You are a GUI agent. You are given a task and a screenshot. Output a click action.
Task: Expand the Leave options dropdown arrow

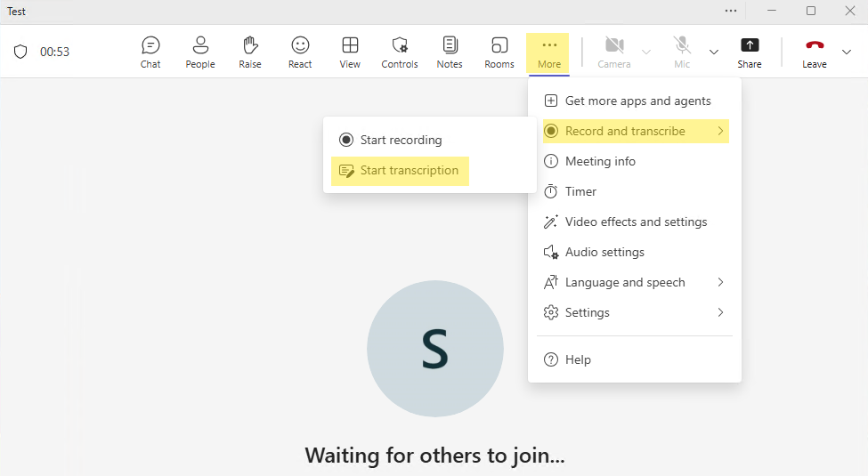(846, 52)
